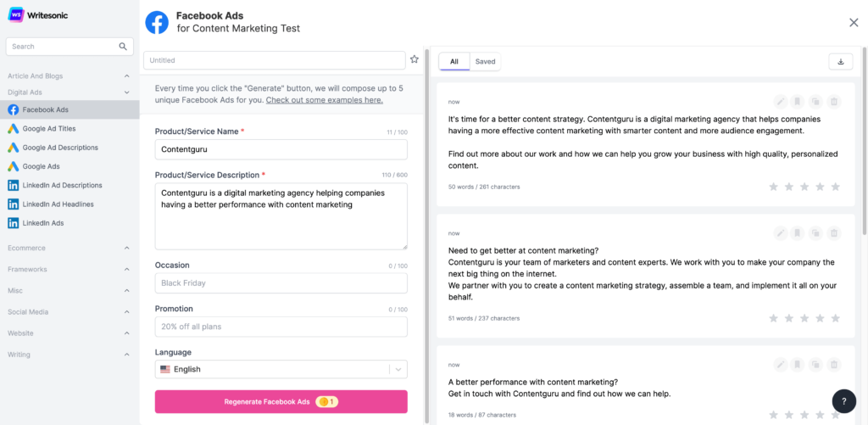Click the Promotion input field
The width and height of the screenshot is (868, 425).
281,327
